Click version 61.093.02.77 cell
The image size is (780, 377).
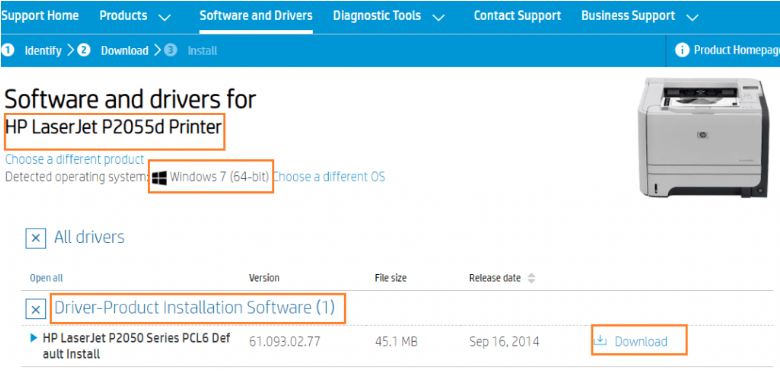285,342
